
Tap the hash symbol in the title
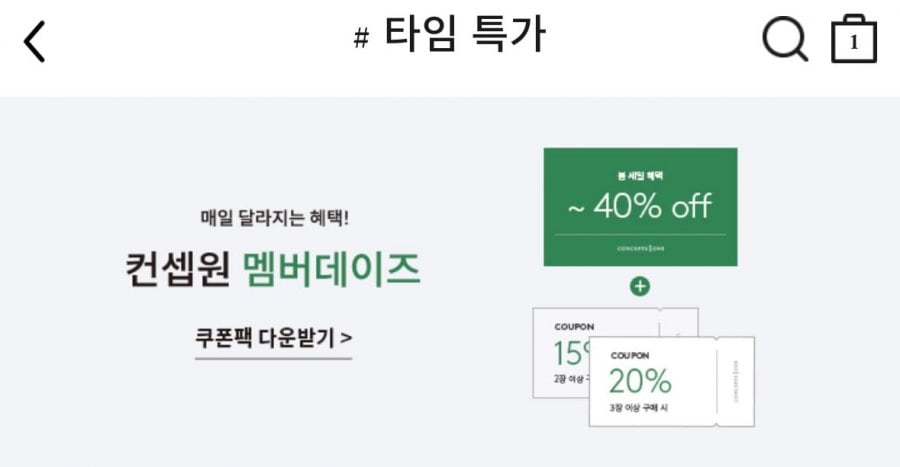tap(362, 40)
